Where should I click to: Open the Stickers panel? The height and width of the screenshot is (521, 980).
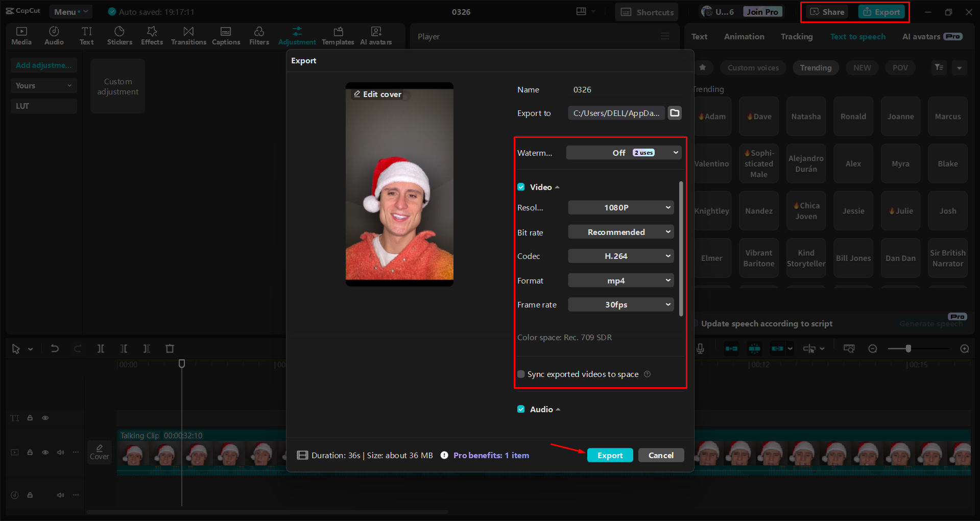(119, 35)
